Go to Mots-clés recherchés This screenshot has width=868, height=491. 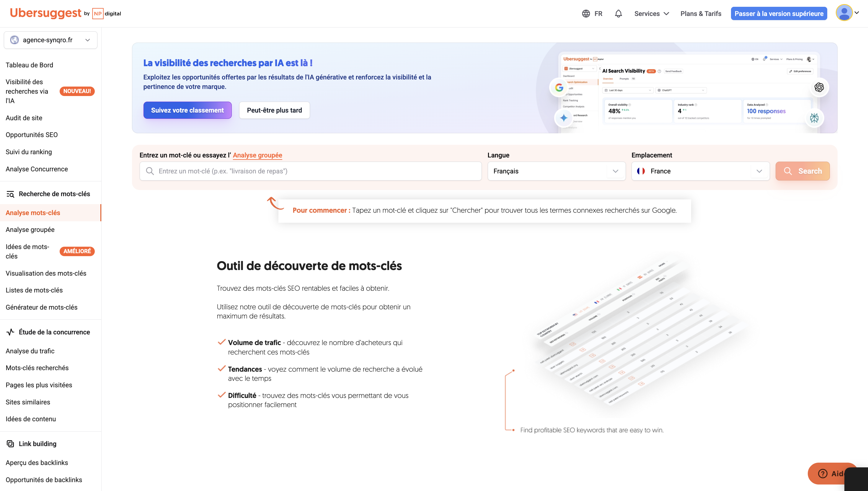tap(37, 368)
